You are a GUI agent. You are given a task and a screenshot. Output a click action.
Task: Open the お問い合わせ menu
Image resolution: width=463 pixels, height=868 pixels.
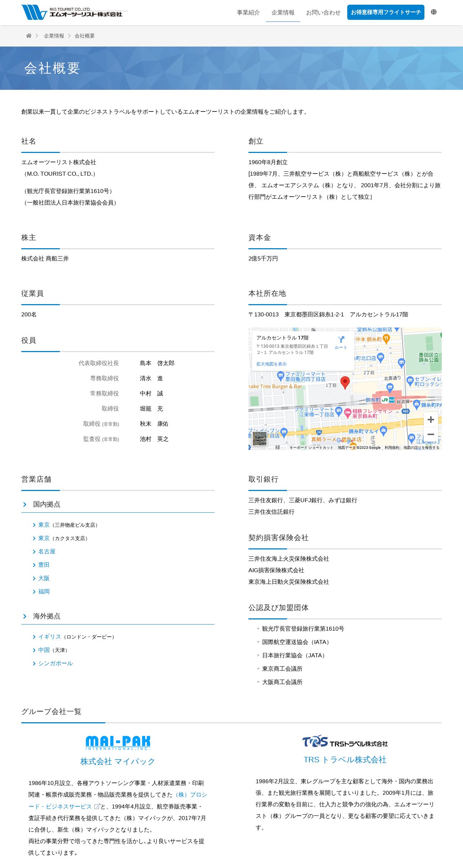(323, 13)
